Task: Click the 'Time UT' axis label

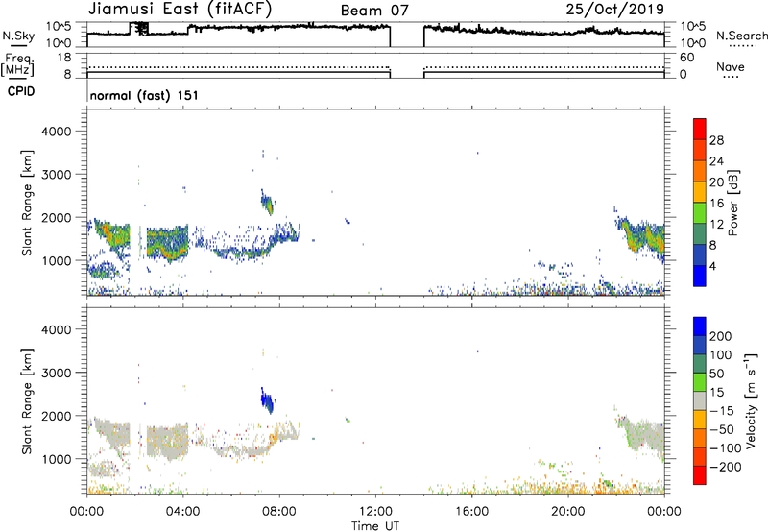Action: (375, 525)
